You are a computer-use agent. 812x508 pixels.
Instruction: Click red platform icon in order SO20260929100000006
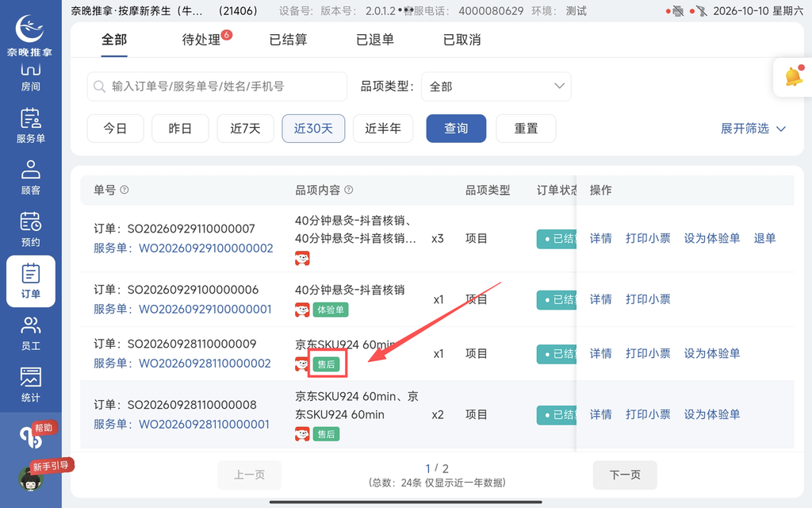point(302,310)
